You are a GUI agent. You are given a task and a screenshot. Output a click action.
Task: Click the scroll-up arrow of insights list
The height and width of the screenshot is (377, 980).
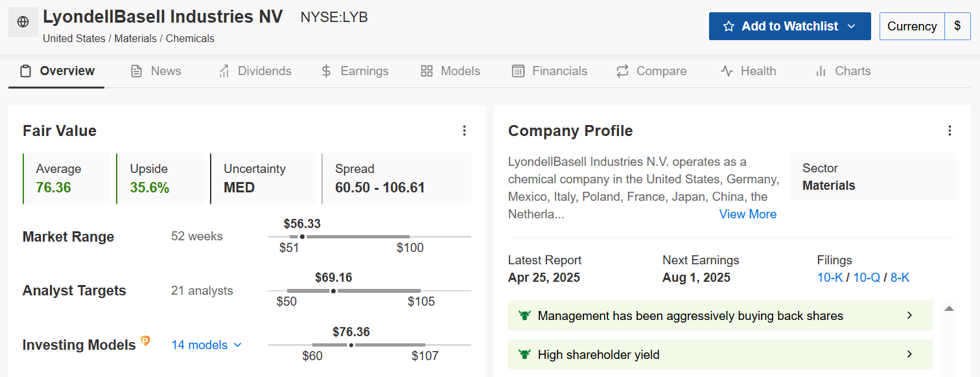click(950, 309)
